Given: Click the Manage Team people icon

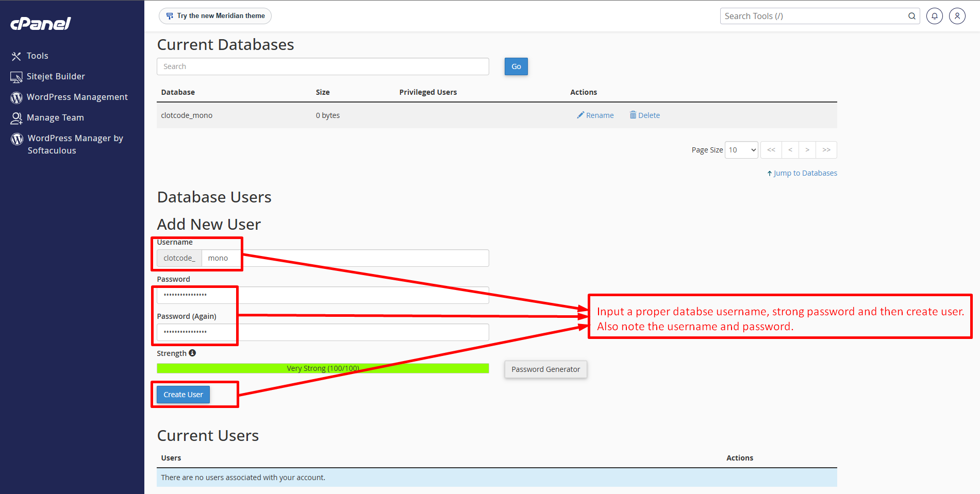Looking at the screenshot, I should [16, 118].
